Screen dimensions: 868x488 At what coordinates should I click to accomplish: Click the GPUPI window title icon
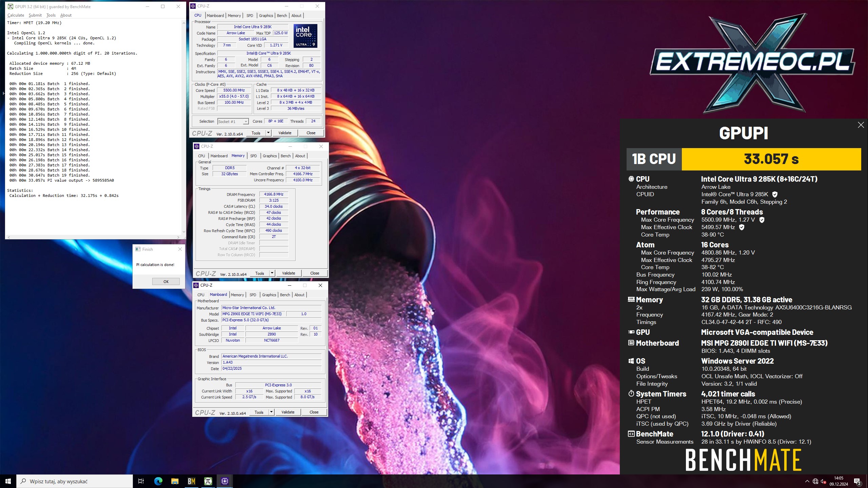[11, 6]
